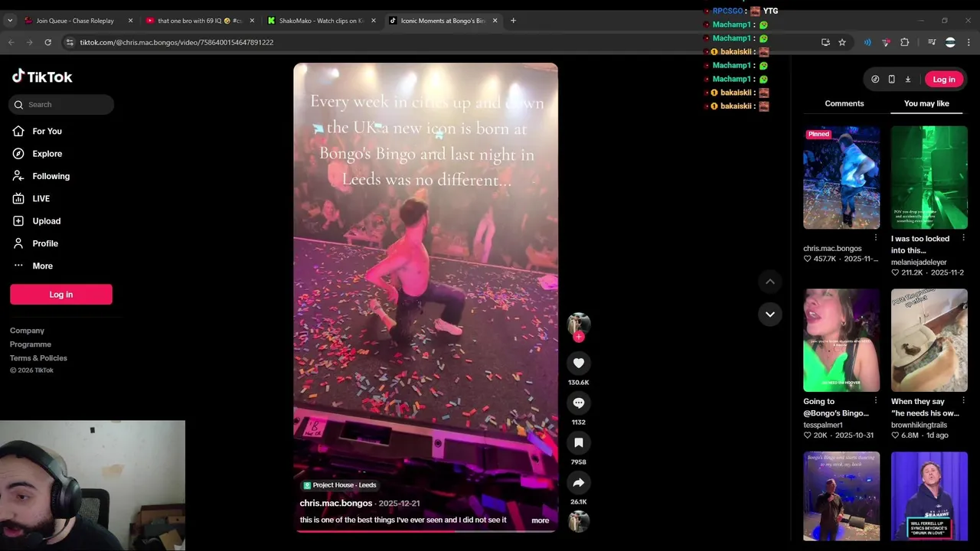Open 'I was too locked into this...' title
Image resolution: width=980 pixels, height=551 pixels.
(920, 245)
